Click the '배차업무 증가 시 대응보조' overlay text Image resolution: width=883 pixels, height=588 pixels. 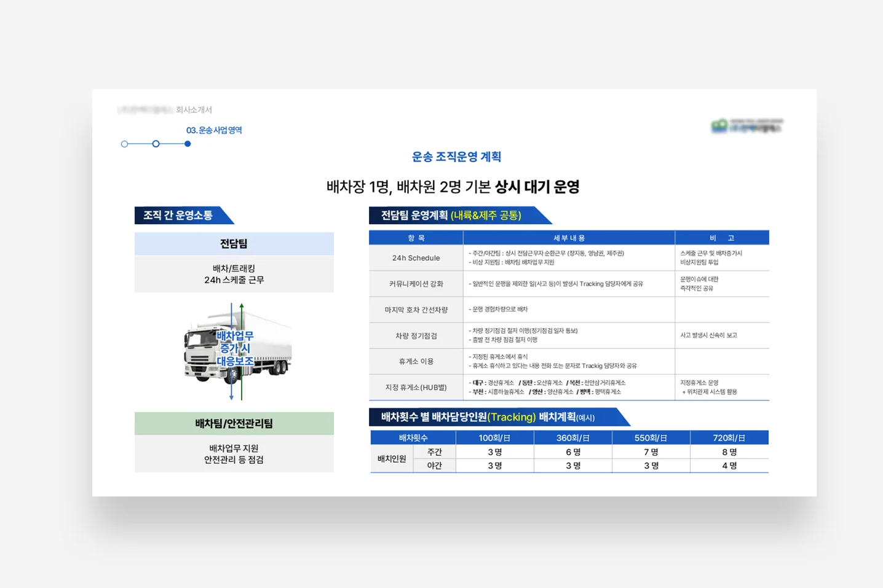[235, 348]
